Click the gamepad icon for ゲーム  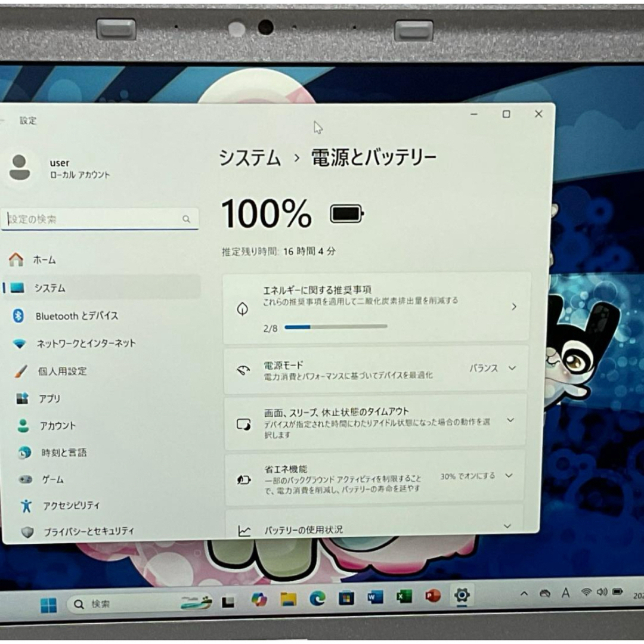(x=26, y=479)
